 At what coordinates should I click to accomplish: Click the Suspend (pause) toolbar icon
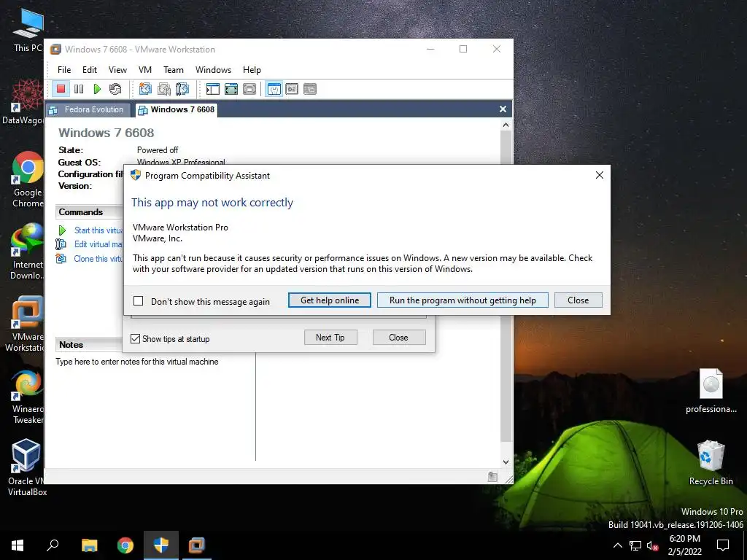tap(79, 89)
